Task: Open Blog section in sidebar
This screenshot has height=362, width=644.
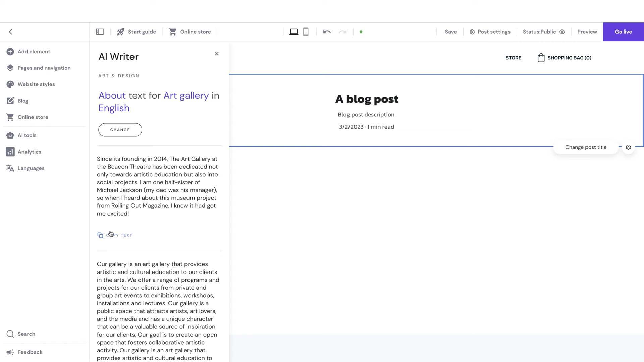Action: (22, 100)
